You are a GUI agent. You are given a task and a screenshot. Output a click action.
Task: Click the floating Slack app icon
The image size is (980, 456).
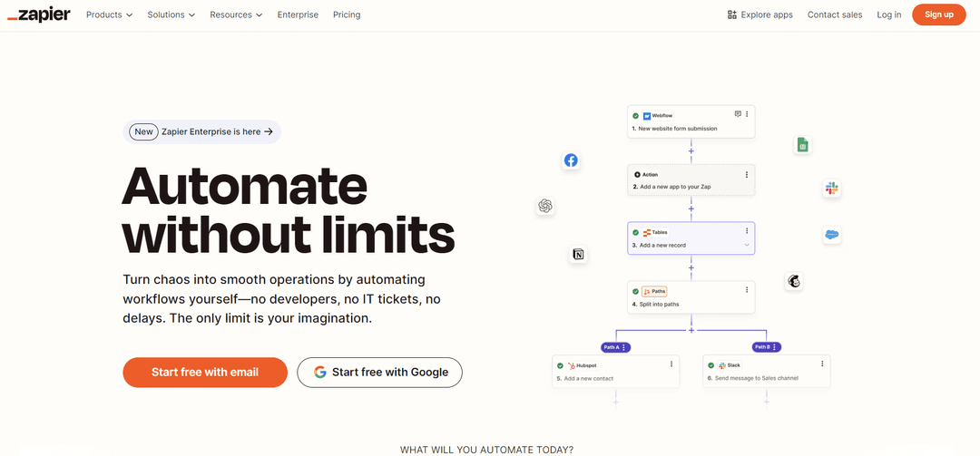pos(831,188)
